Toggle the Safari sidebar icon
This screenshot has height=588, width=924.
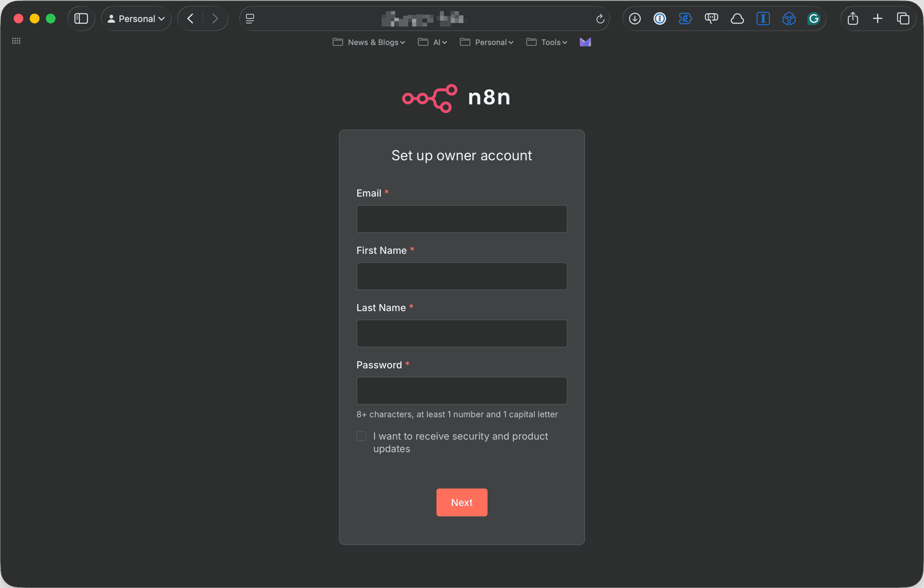coord(81,18)
